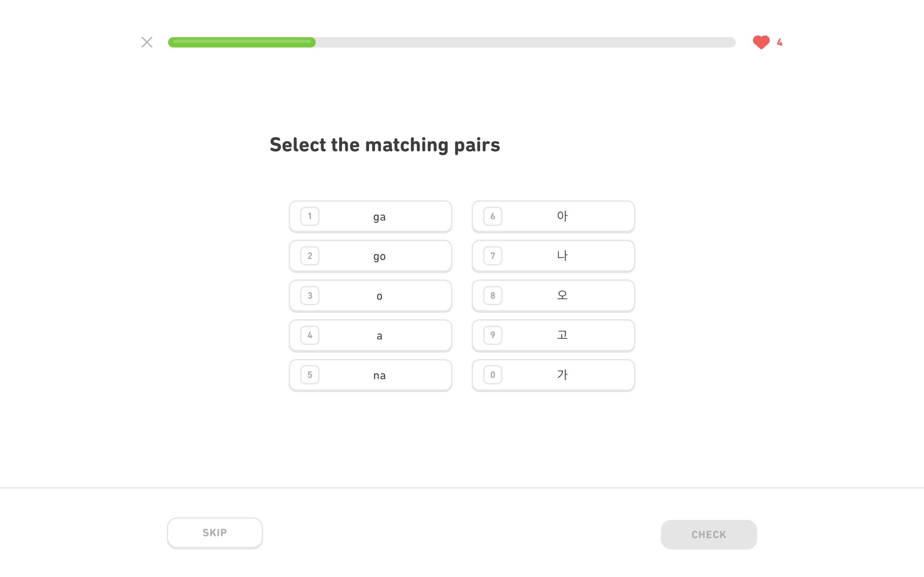Pick the Korean character 오 card
924x577 pixels.
[x=553, y=296]
